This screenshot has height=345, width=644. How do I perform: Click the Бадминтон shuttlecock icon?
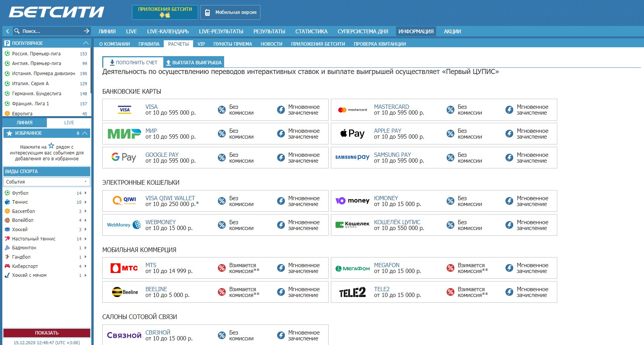point(7,248)
